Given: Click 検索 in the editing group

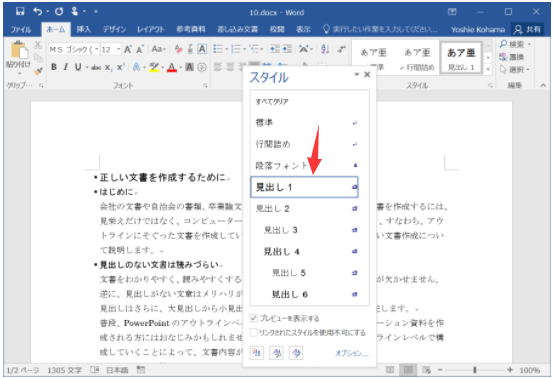Looking at the screenshot, I should 515,44.
